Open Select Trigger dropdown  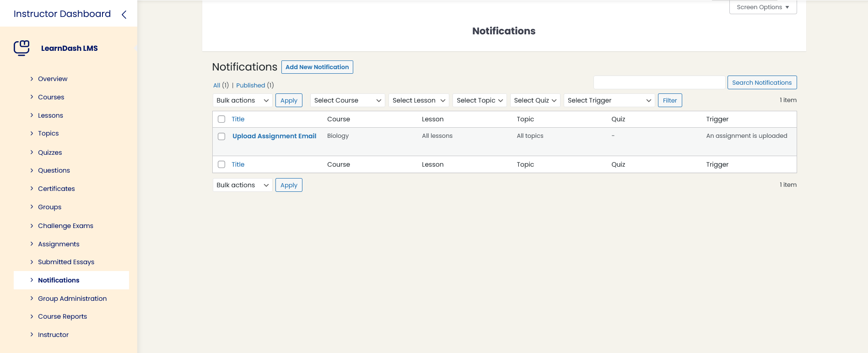pyautogui.click(x=609, y=100)
